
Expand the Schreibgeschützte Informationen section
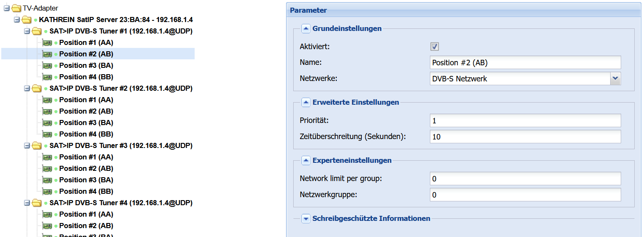306,218
